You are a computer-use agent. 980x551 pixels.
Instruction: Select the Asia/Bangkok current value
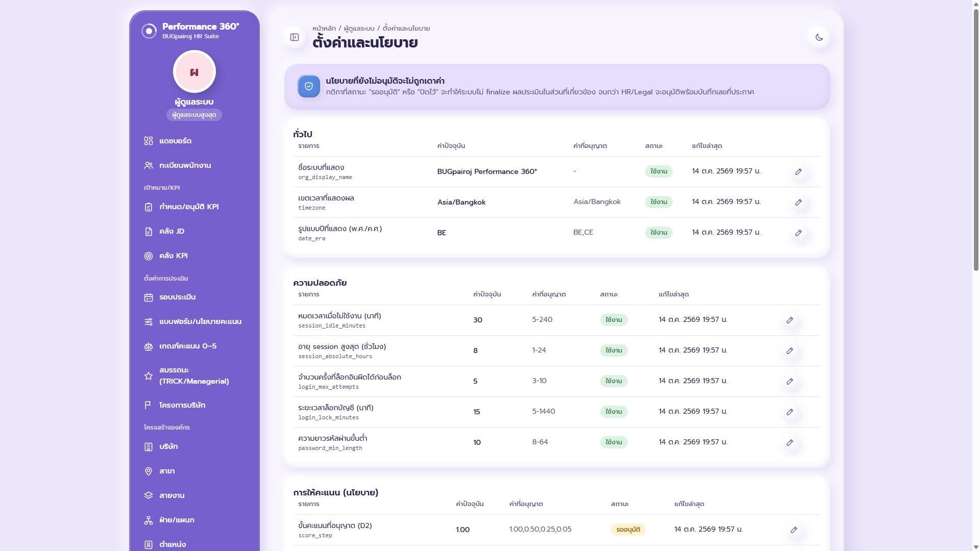click(461, 202)
